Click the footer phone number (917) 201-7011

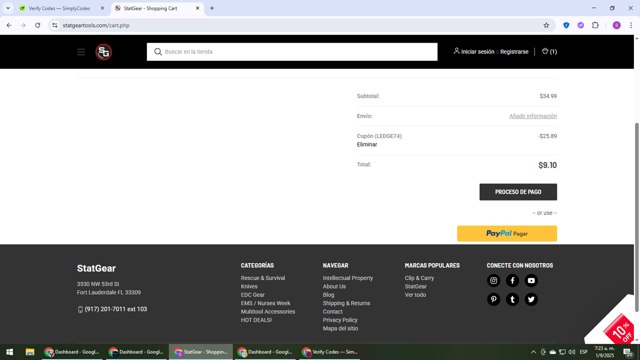tap(116, 309)
